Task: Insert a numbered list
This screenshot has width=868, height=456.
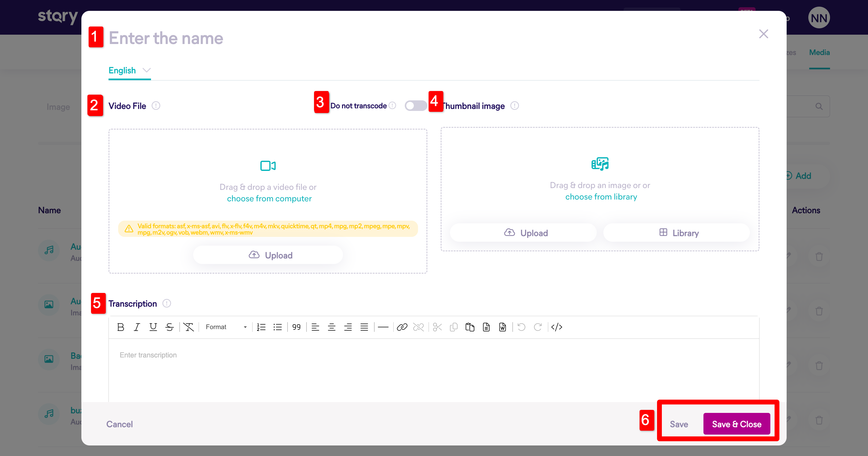Action: click(261, 327)
